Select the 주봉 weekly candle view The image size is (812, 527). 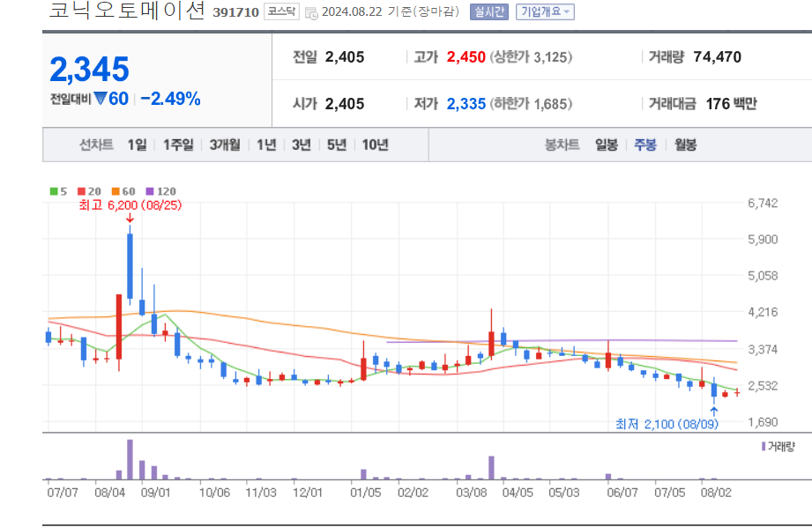click(644, 145)
